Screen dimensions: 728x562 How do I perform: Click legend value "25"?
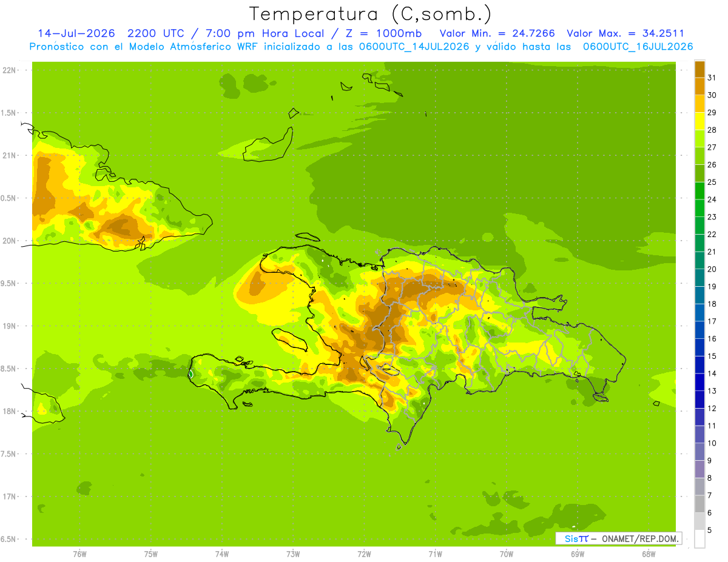point(712,182)
